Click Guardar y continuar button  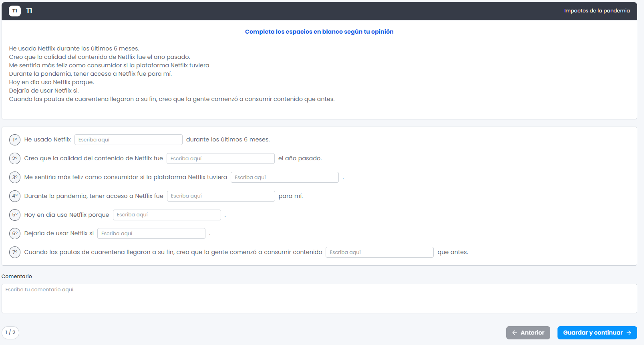[597, 333]
